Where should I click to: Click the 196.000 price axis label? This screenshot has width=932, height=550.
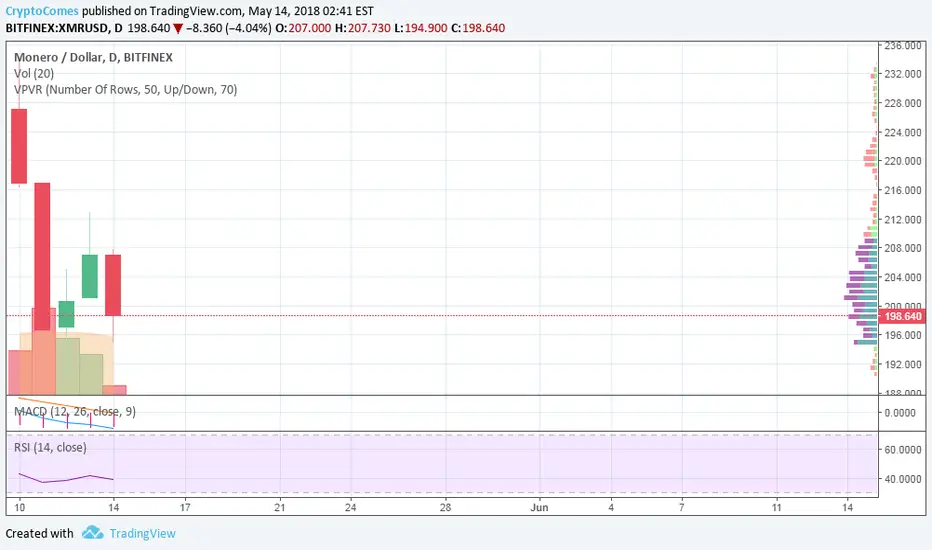pos(902,335)
